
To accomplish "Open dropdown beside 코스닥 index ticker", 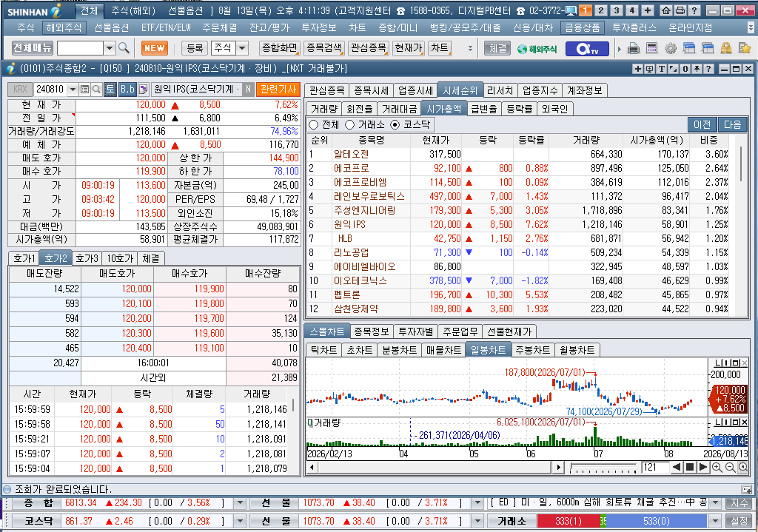I will point(240,522).
